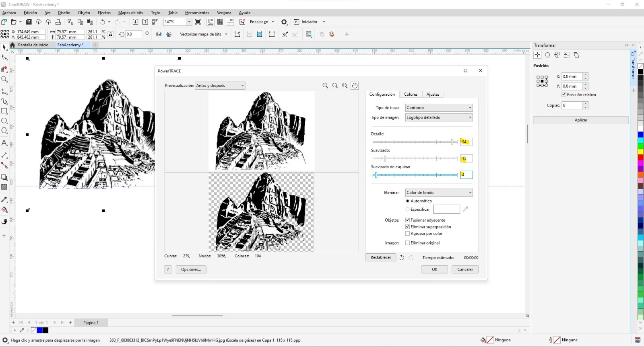Enable the Agrupar por color checkbox

click(408, 234)
